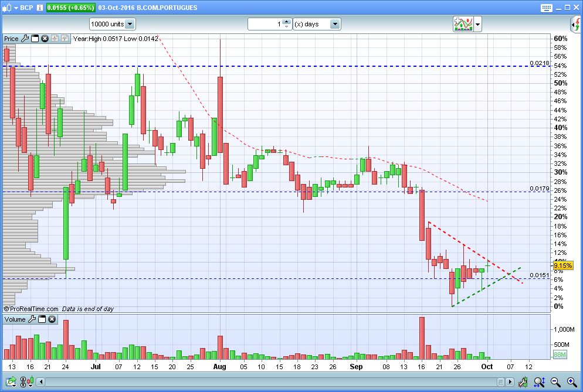
Task: Expand the indicator button dropdown arrow
Action: coord(478,25)
